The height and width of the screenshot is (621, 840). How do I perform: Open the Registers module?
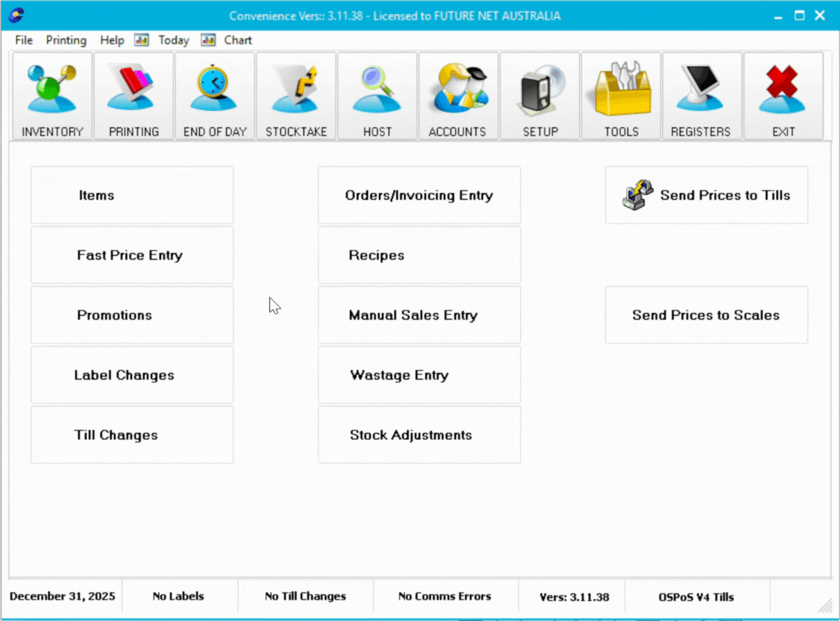(x=702, y=95)
